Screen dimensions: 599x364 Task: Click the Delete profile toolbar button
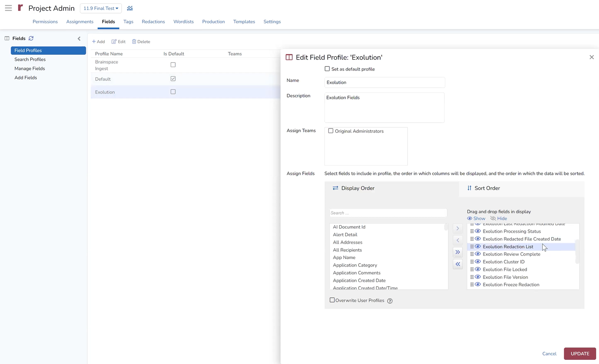point(141,42)
